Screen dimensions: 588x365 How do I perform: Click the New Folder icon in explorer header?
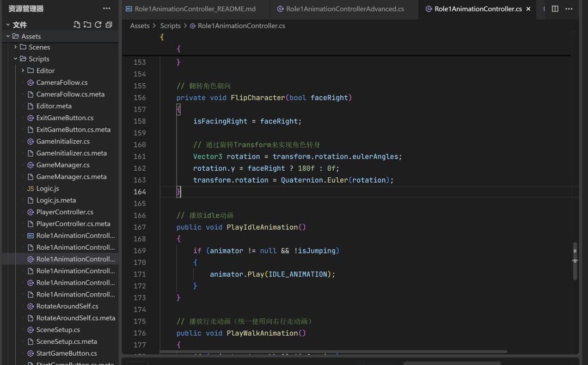pos(87,24)
